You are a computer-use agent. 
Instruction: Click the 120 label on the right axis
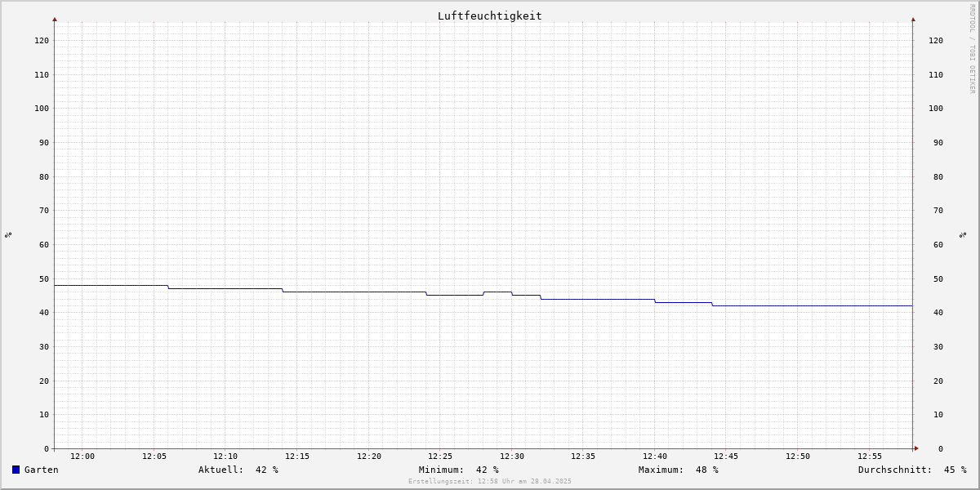point(936,40)
